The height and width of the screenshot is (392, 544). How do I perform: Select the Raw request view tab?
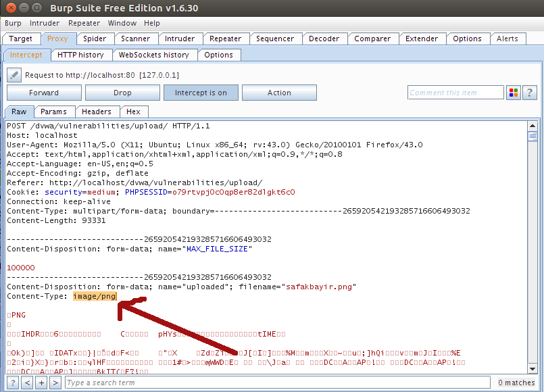click(19, 112)
